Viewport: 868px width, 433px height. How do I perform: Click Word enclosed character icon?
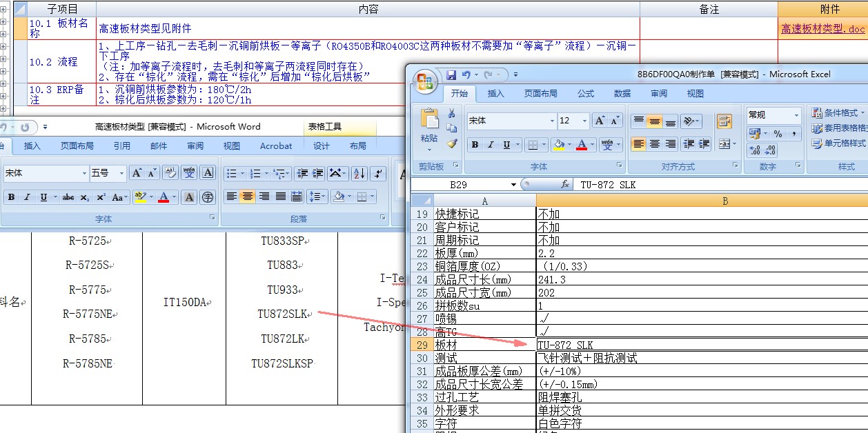click(208, 197)
